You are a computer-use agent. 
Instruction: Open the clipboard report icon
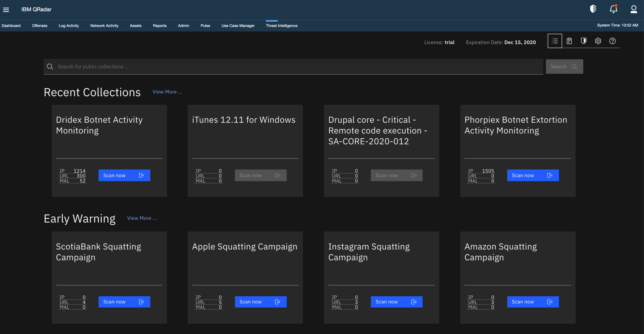(569, 41)
